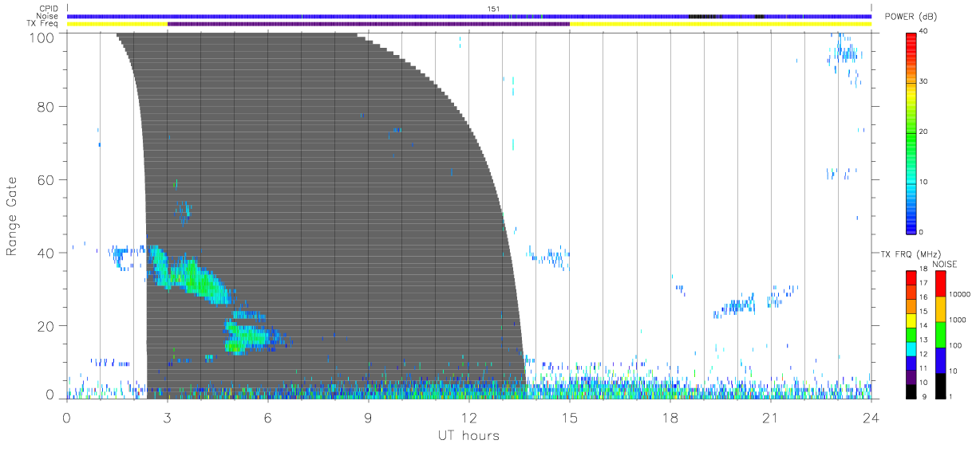This screenshot has height=452, width=980.
Task: Click the 'TX Freq' row label
Action: pos(44,23)
